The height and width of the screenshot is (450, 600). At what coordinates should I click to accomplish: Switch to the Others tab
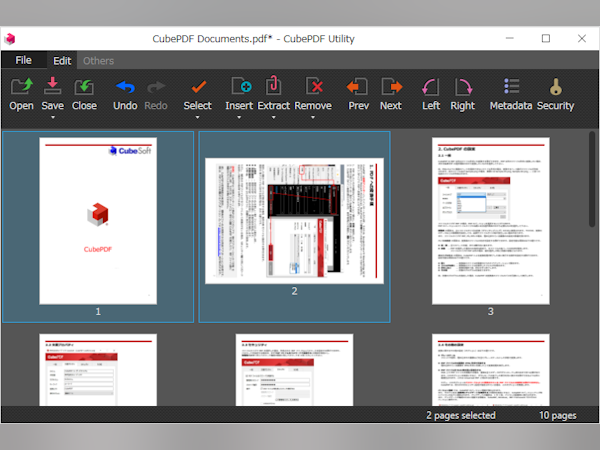pyautogui.click(x=98, y=60)
